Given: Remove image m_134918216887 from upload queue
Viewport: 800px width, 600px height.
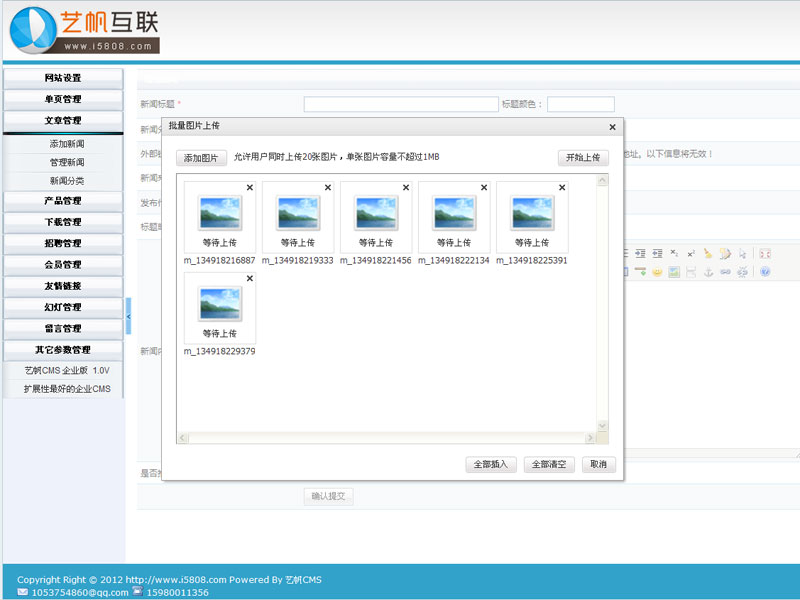Looking at the screenshot, I should click(250, 188).
